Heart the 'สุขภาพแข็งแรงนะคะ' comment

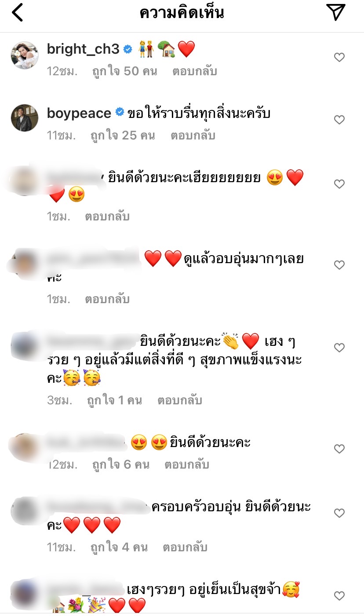(x=339, y=348)
